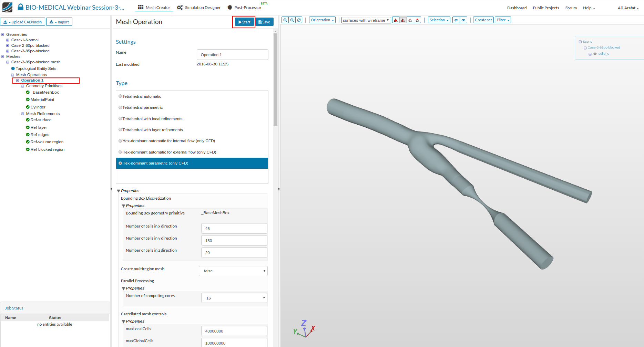Click the Import button
This screenshot has width=644, height=347.
point(59,22)
